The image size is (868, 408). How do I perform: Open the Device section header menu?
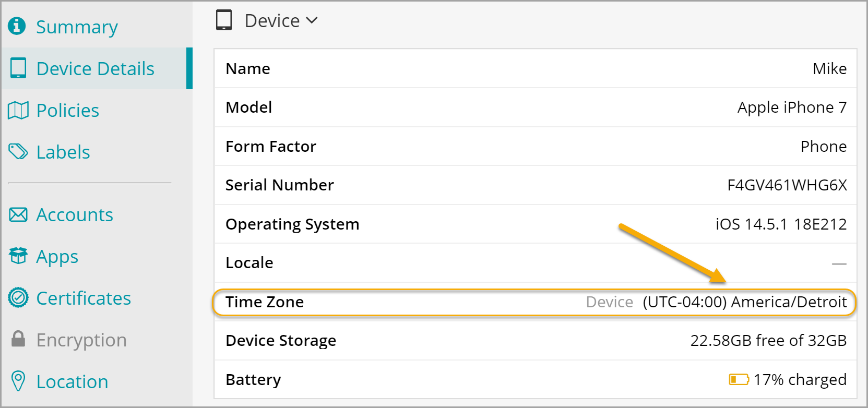[x=272, y=21]
